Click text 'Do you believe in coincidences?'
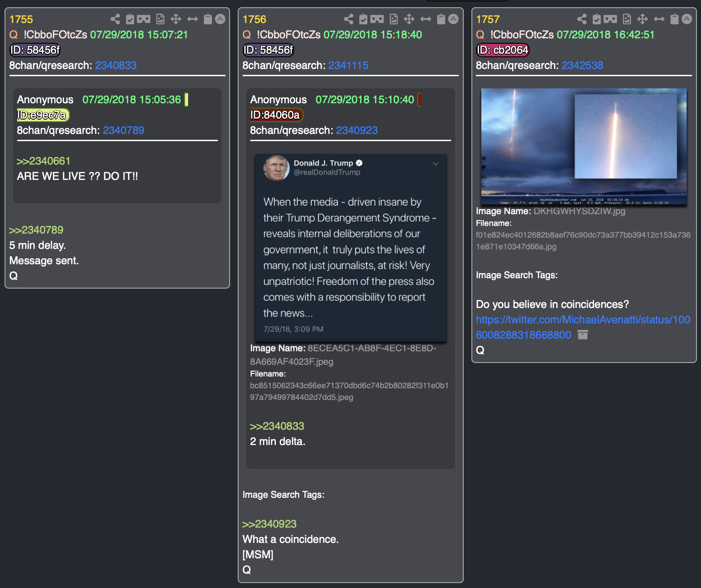This screenshot has height=588, width=701. click(x=552, y=304)
